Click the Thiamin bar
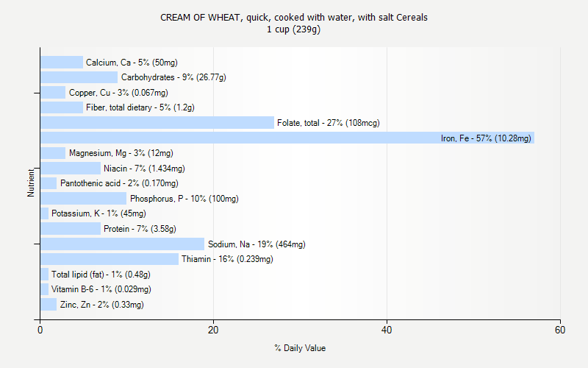Screen dimensions: 588x368 click(110, 259)
